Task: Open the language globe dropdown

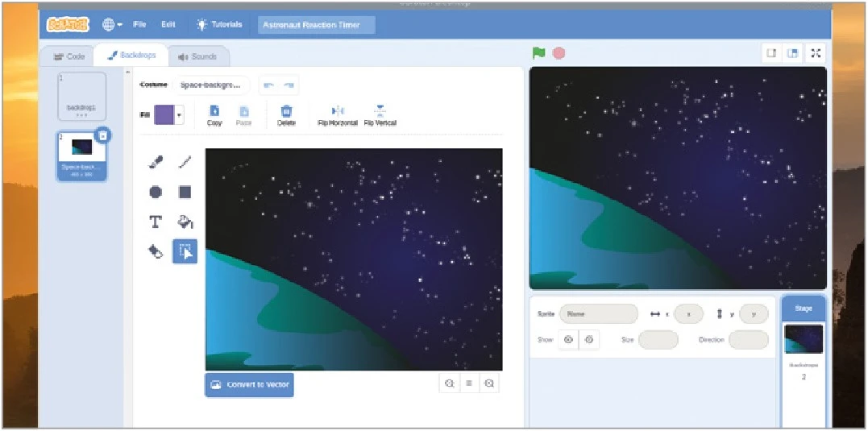Action: (112, 24)
